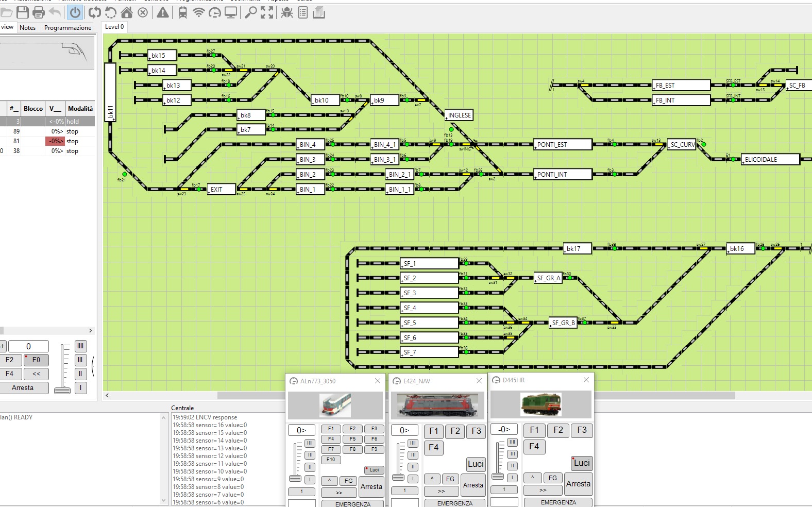The width and height of the screenshot is (812, 507).
Task: Toggle track power with the power icon
Action: pyautogui.click(x=75, y=12)
